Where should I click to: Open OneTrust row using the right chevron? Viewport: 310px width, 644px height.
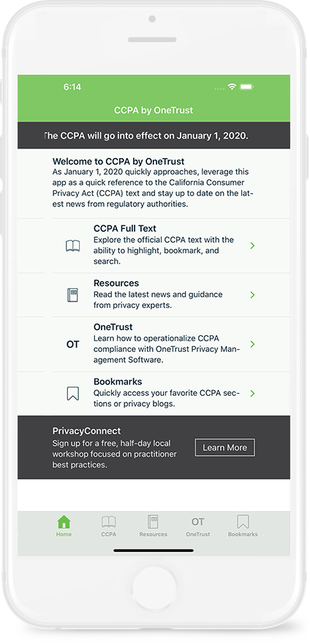(x=252, y=344)
